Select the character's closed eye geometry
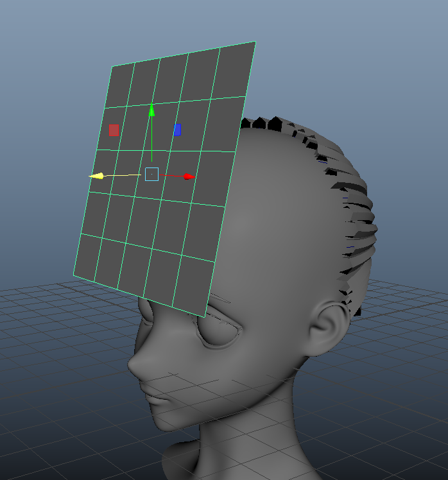 click(x=219, y=330)
